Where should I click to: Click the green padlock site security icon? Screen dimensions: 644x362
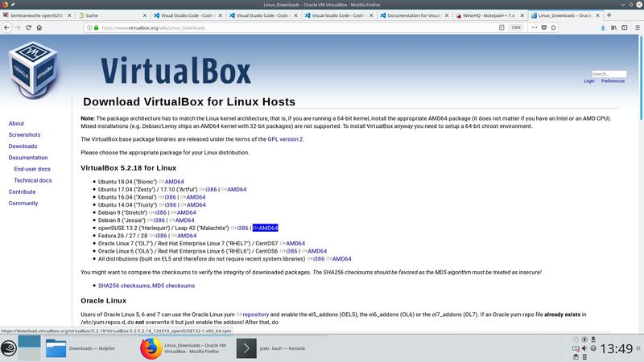coord(96,27)
